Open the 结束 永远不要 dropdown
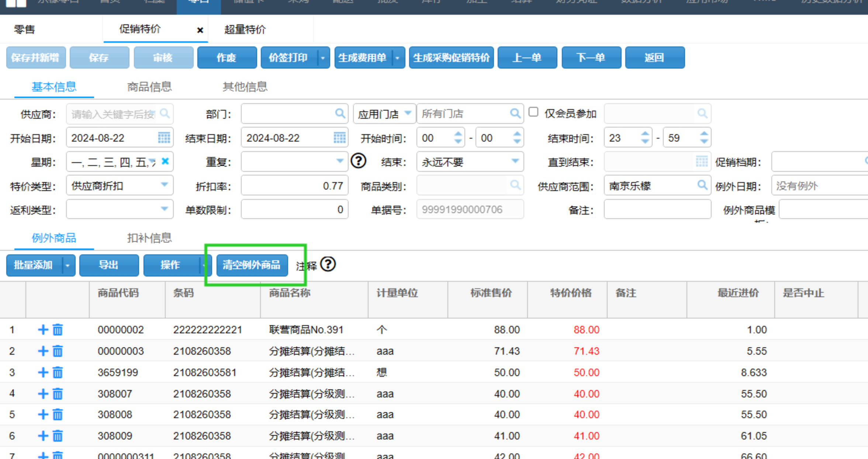Image resolution: width=868 pixels, height=459 pixels. tap(515, 161)
